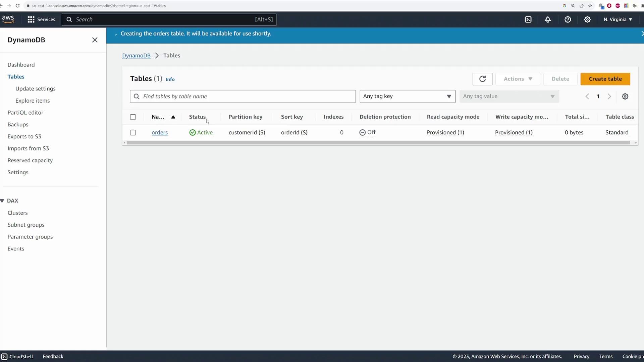The width and height of the screenshot is (644, 362).
Task: Expand the Actions dropdown menu
Action: [518, 79]
